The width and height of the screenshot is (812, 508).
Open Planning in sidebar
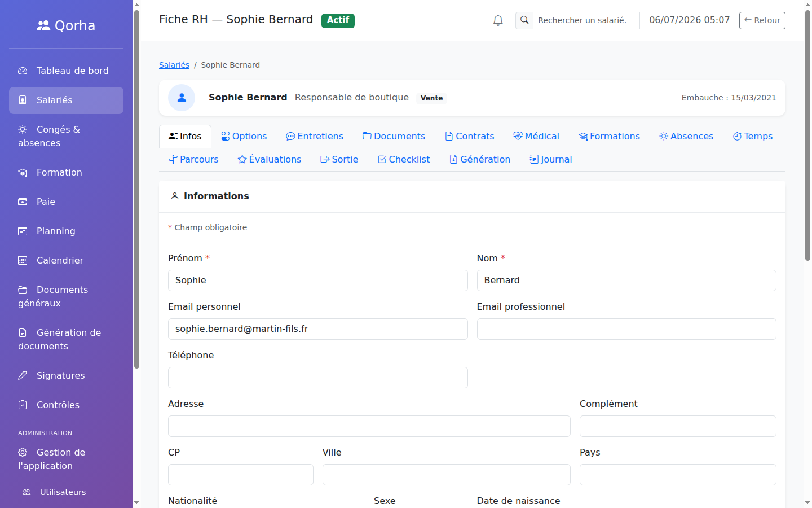pos(66,231)
